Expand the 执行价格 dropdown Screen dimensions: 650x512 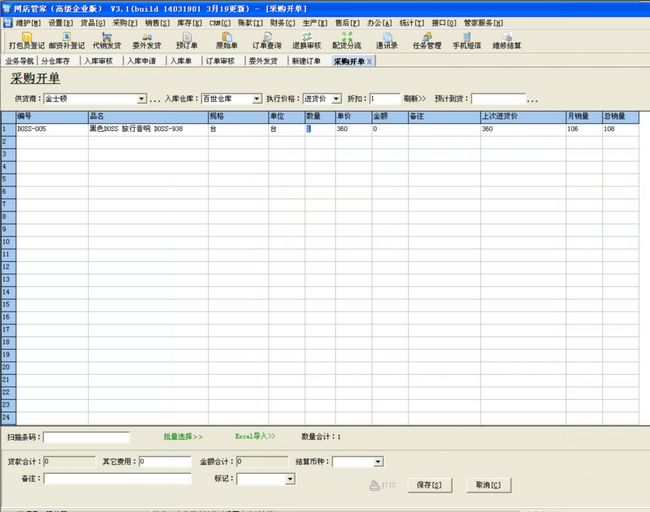click(337, 99)
